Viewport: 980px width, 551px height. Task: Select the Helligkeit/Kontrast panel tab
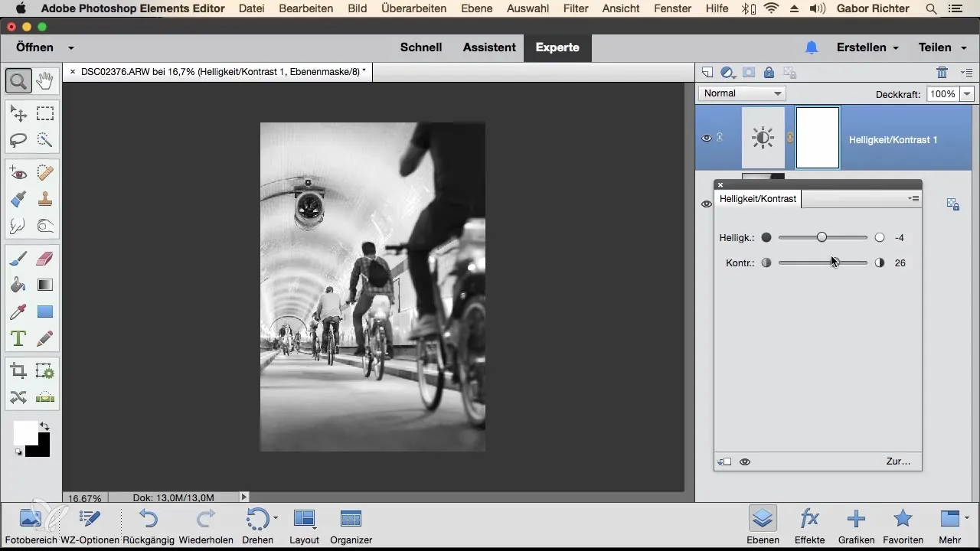pos(758,199)
